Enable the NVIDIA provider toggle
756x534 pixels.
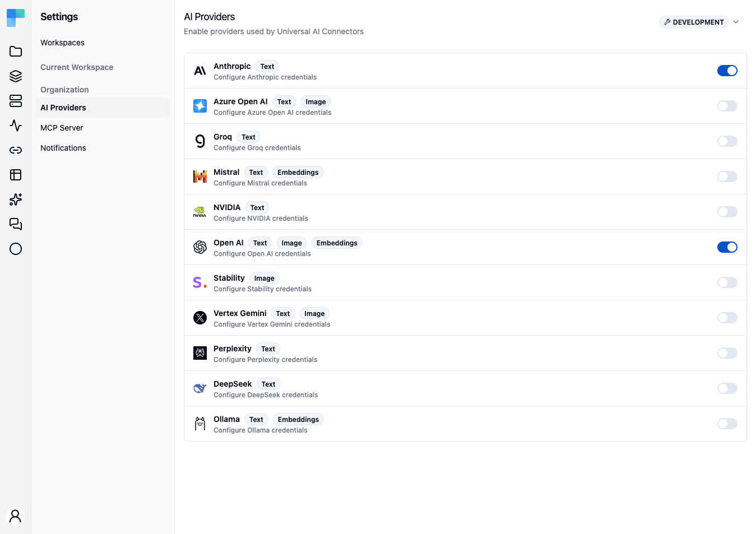tap(727, 212)
